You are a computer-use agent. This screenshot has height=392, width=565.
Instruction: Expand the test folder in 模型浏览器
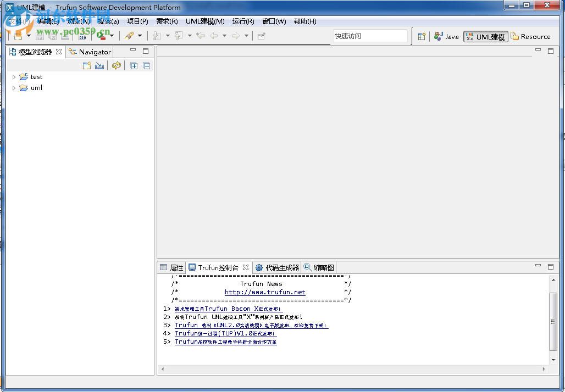coord(14,77)
